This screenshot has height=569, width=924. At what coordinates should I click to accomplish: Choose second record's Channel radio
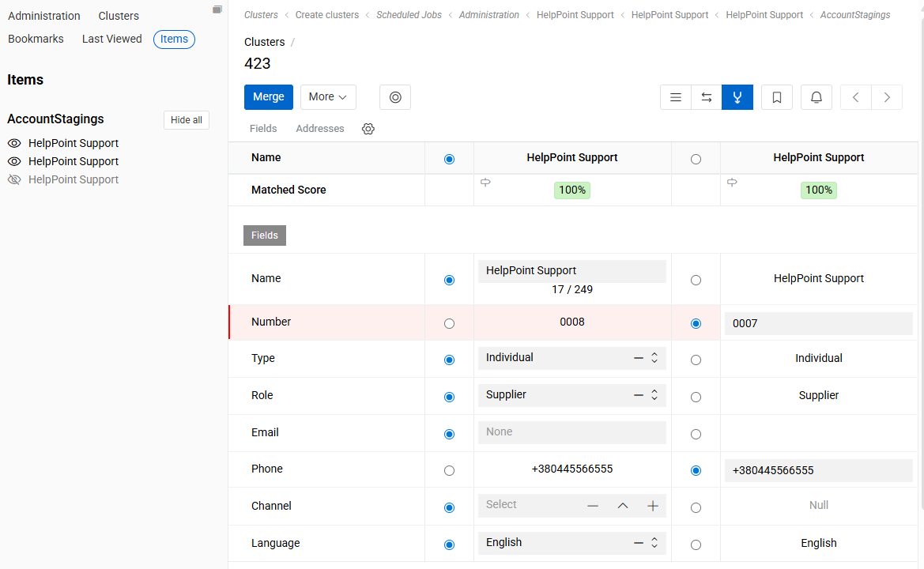click(696, 507)
